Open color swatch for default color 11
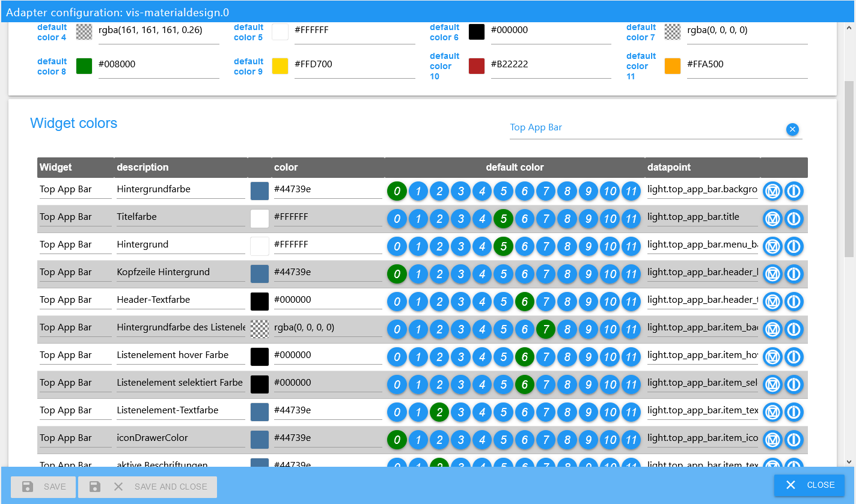The height and width of the screenshot is (504, 856). [673, 66]
